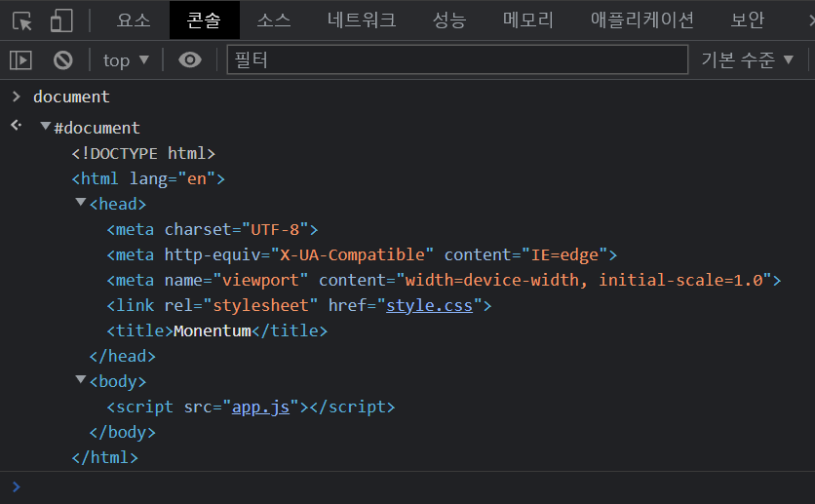The width and height of the screenshot is (815, 504).
Task: Create a live expression with the eye icon
Action: click(190, 60)
